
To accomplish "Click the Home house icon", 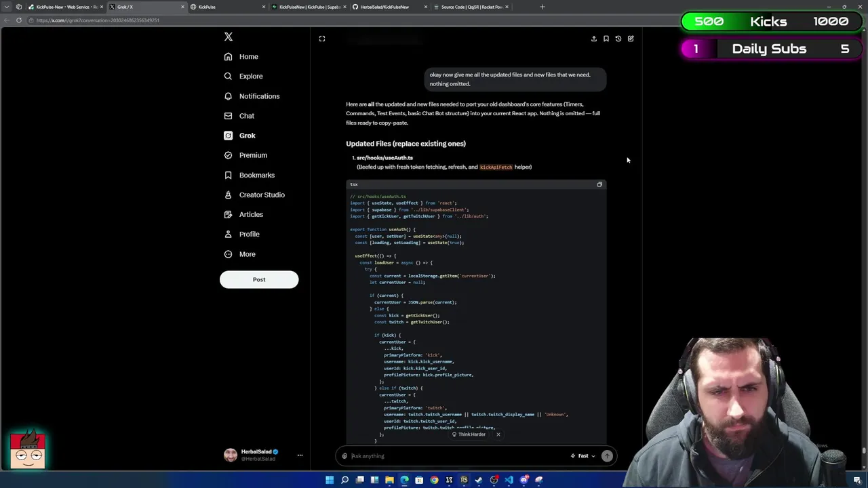I will (229, 57).
